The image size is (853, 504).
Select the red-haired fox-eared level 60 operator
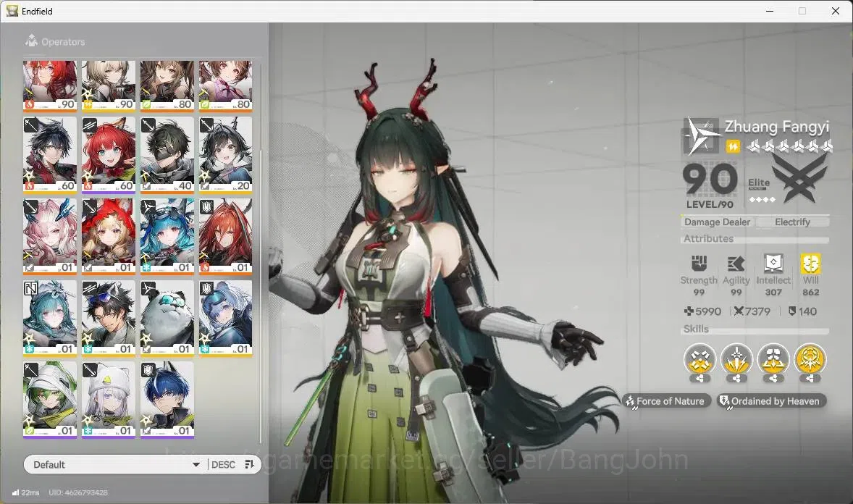pos(109,154)
